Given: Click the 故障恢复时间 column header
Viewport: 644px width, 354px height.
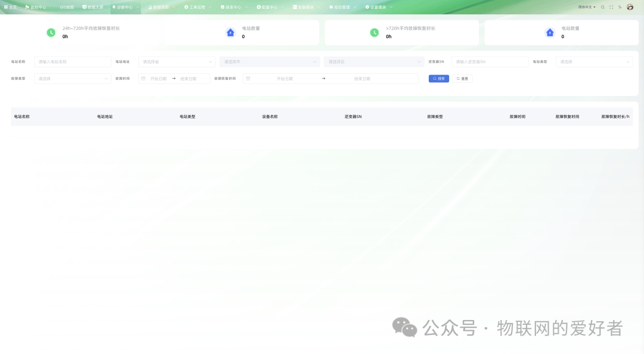Looking at the screenshot, I should pyautogui.click(x=567, y=117).
